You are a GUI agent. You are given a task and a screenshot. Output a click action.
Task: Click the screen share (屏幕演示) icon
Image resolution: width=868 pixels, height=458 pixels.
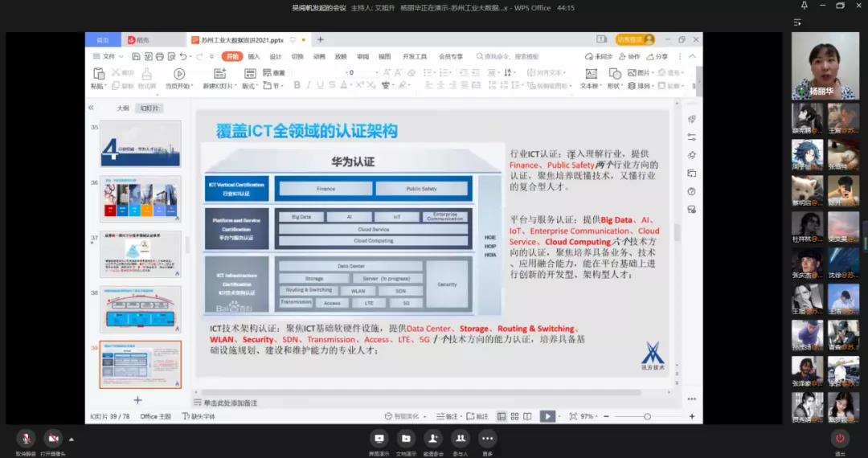point(379,438)
